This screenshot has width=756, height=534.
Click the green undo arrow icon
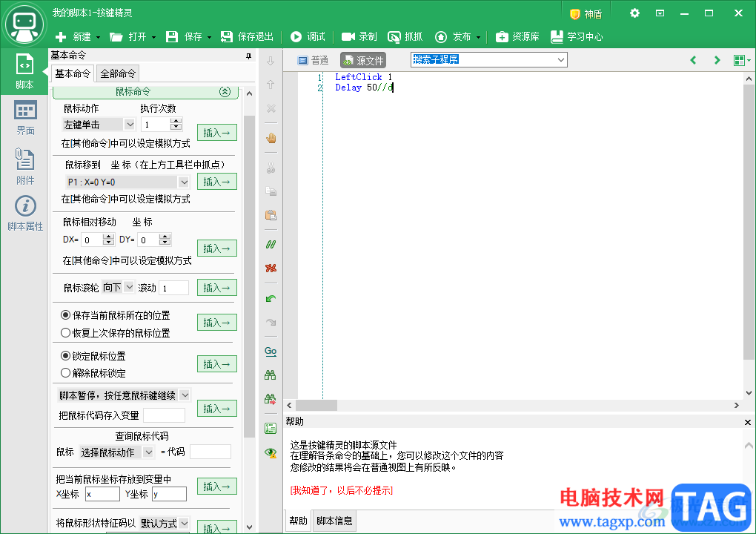click(271, 299)
